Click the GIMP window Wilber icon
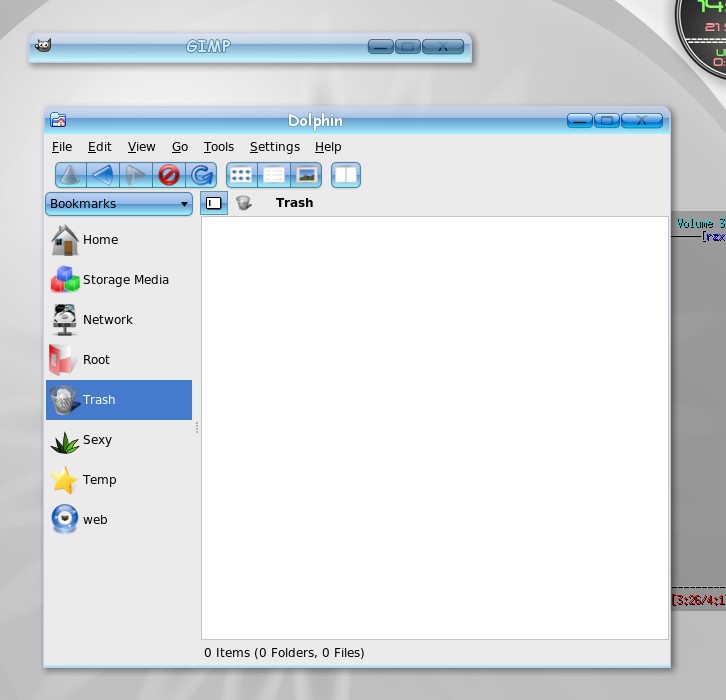 [x=43, y=45]
